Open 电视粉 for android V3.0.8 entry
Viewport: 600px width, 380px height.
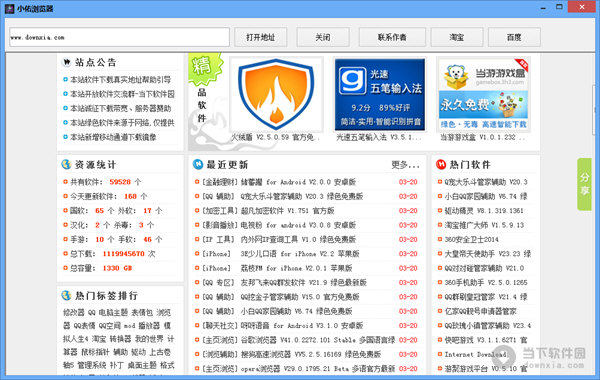[x=298, y=225]
